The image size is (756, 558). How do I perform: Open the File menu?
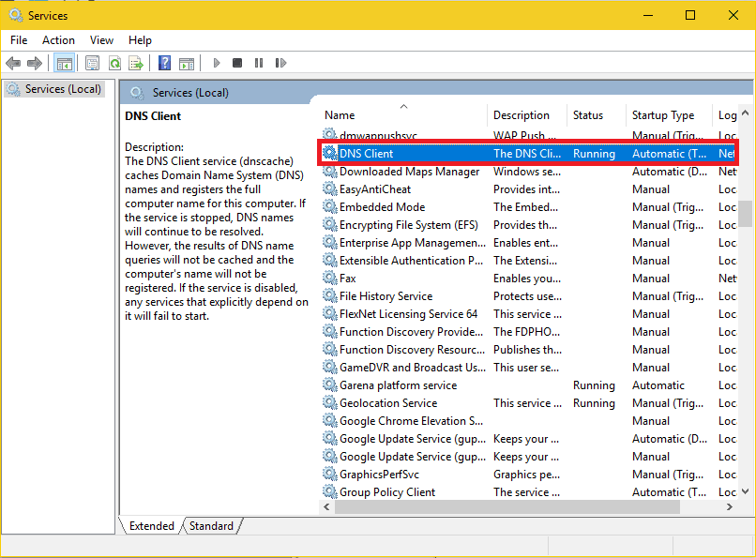[x=19, y=40]
